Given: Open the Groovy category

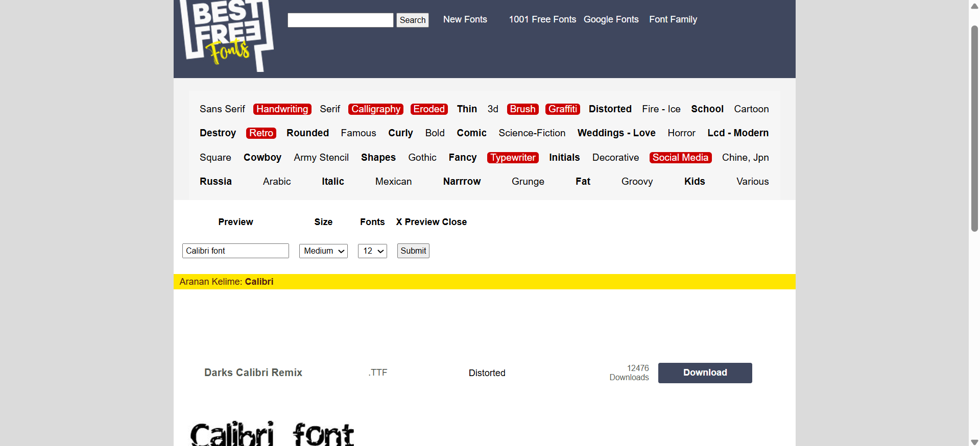Looking at the screenshot, I should pyautogui.click(x=637, y=182).
